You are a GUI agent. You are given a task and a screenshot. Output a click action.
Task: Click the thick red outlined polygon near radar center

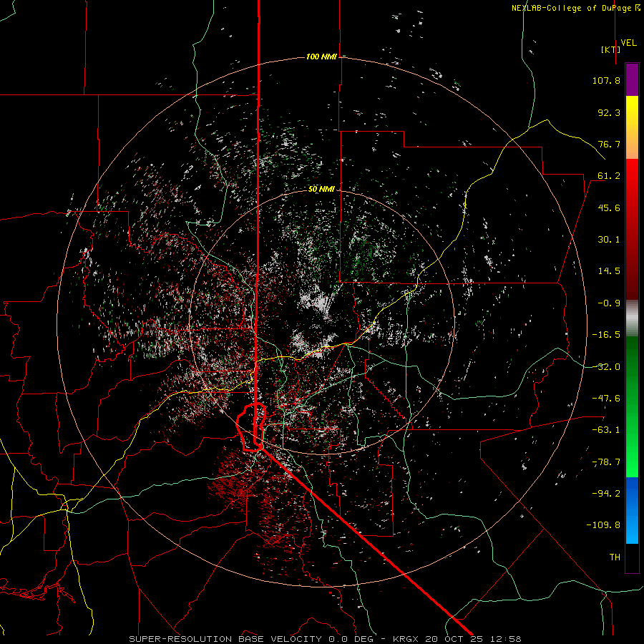click(251, 427)
